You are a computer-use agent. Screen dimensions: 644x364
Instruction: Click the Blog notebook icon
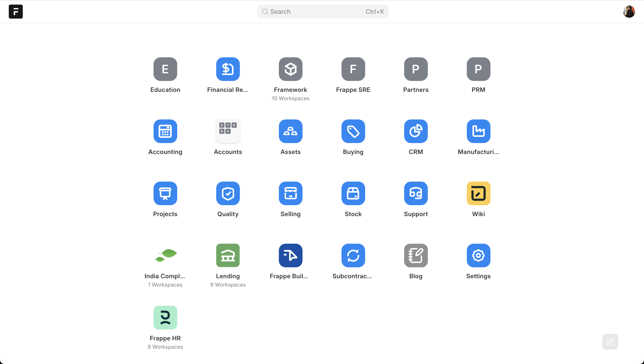[x=416, y=255]
